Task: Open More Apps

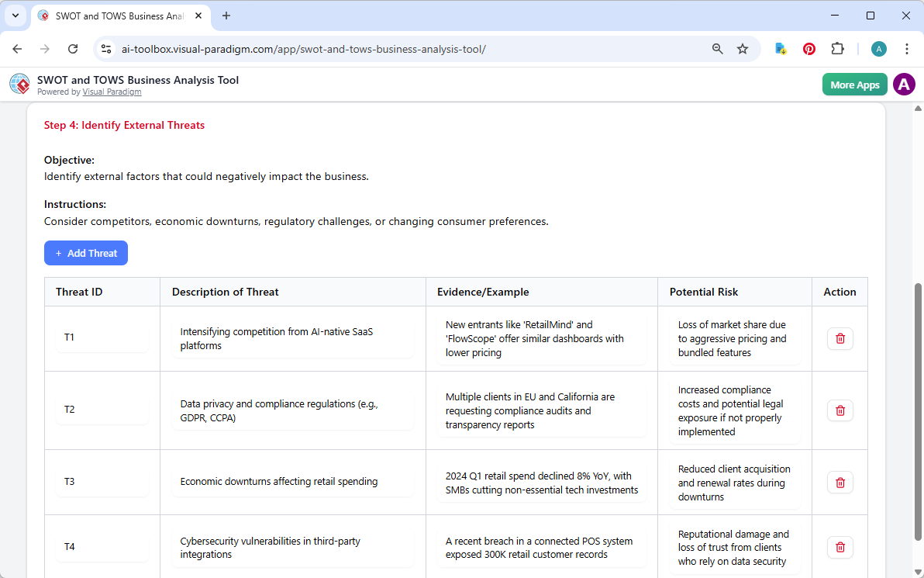Action: click(x=854, y=84)
